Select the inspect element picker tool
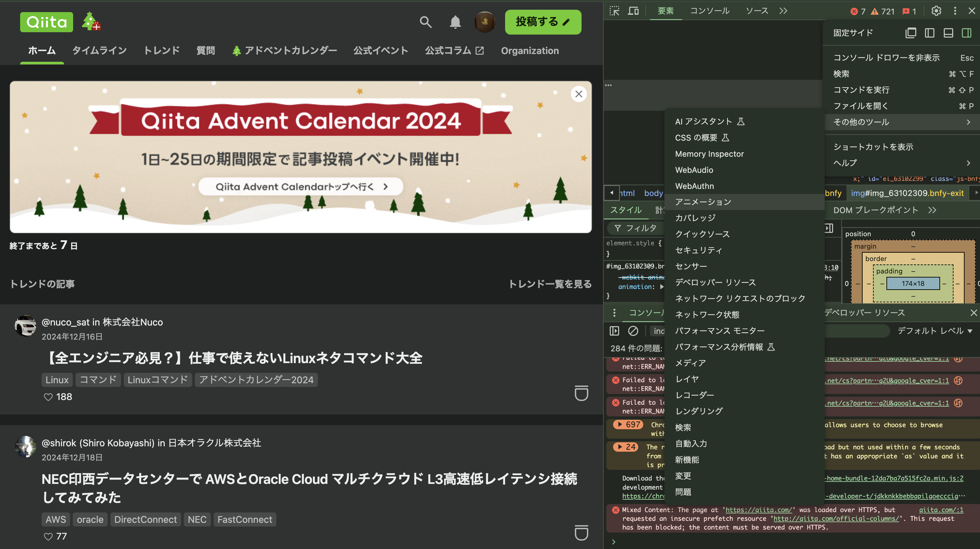The image size is (980, 549). click(614, 11)
